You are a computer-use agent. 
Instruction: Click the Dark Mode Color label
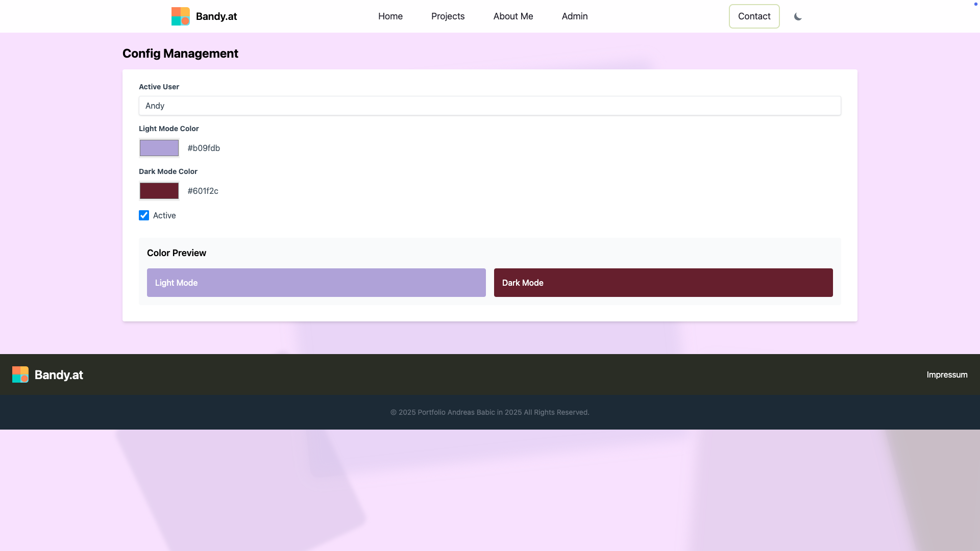(x=168, y=171)
